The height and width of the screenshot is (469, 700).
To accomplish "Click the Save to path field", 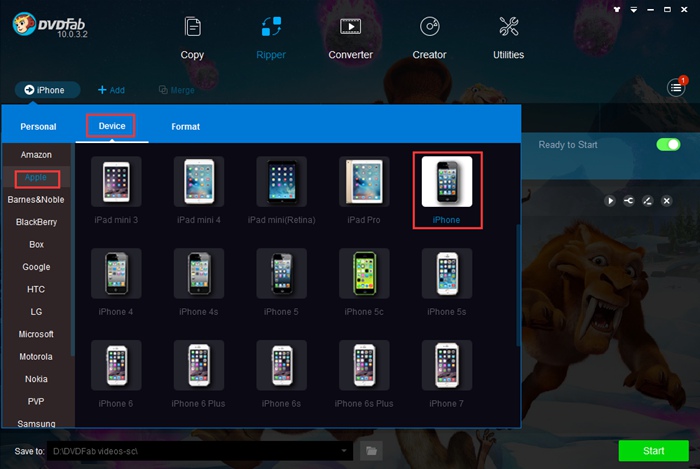I will [200, 451].
